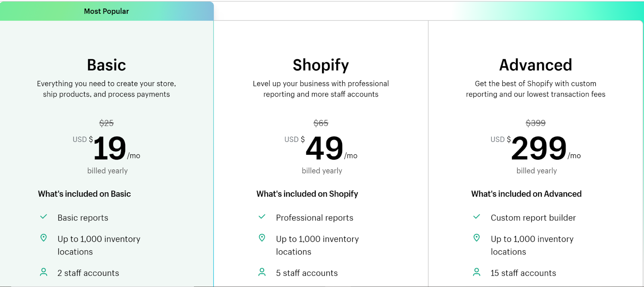
Task: Click the checkmark icon beside Custom report builder
Action: [x=477, y=217]
